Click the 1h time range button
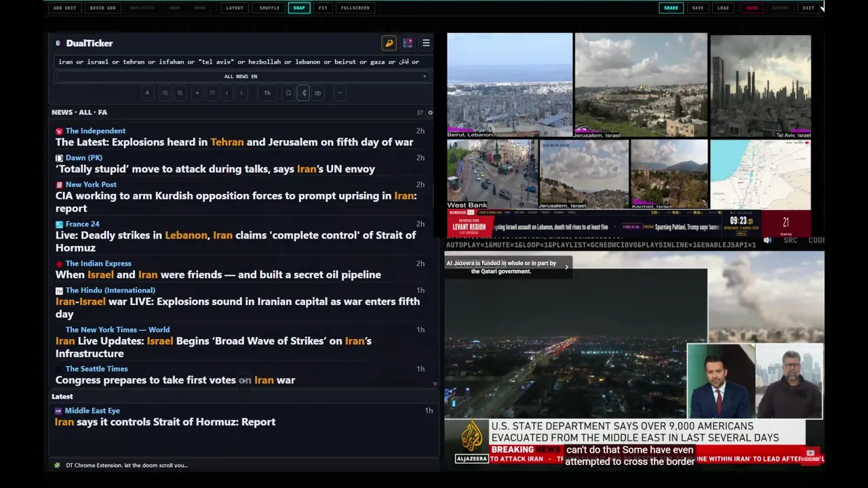Viewport: 868px width, 488px height. click(267, 93)
